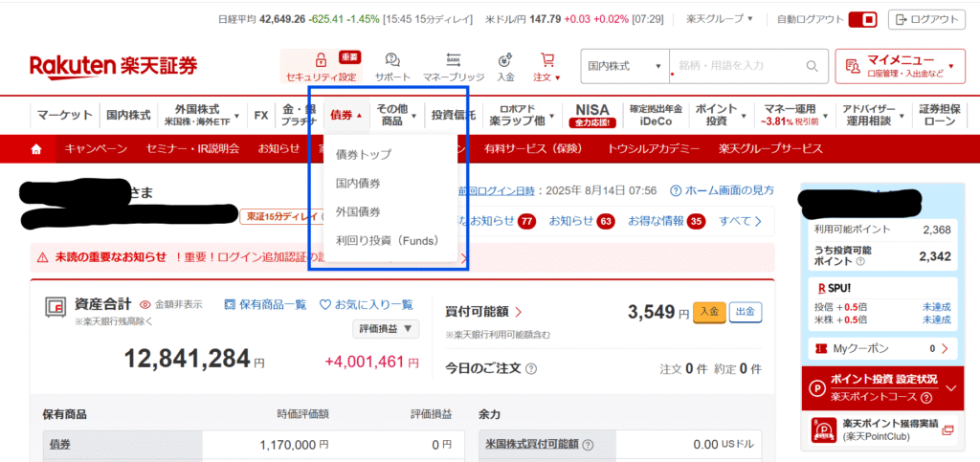Click the orange 入金 button
Viewport: 980px width, 462px height.
[x=709, y=311]
